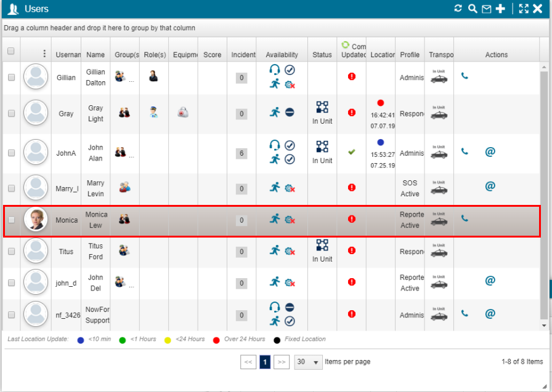This screenshot has width=552, height=392.
Task: Click the refresh icon in the Users header
Action: click(458, 9)
